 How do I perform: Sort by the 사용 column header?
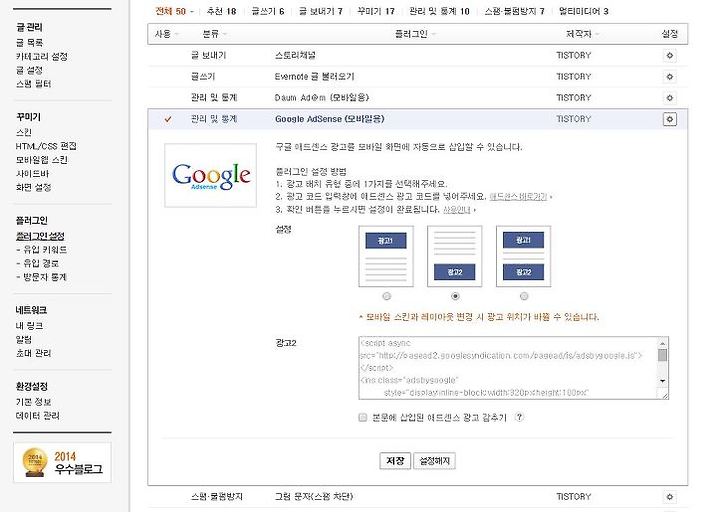click(x=166, y=34)
